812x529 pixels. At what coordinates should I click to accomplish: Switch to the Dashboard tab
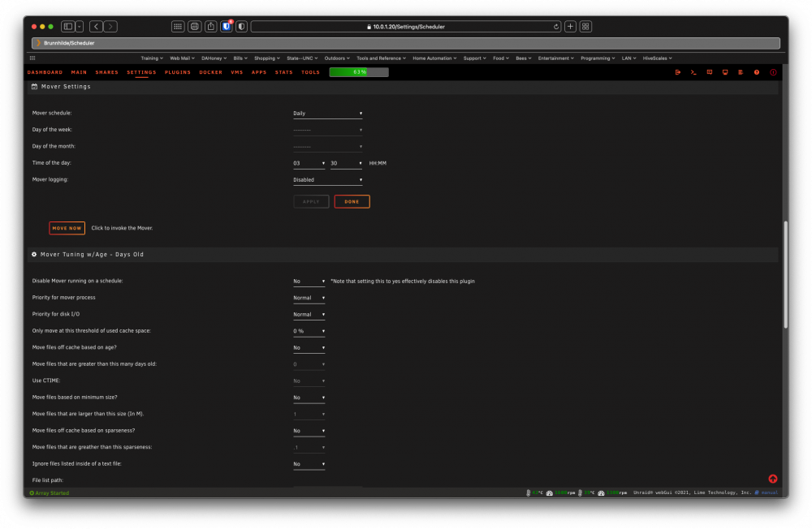point(45,72)
